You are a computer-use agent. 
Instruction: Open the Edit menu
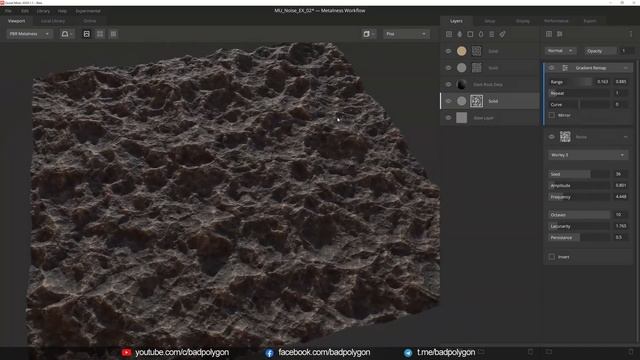click(25, 11)
